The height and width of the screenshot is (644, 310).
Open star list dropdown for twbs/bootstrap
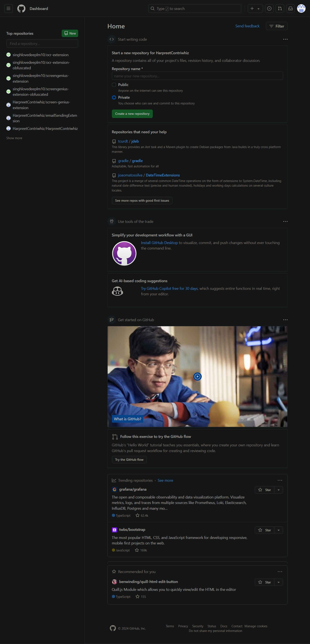[278, 530]
